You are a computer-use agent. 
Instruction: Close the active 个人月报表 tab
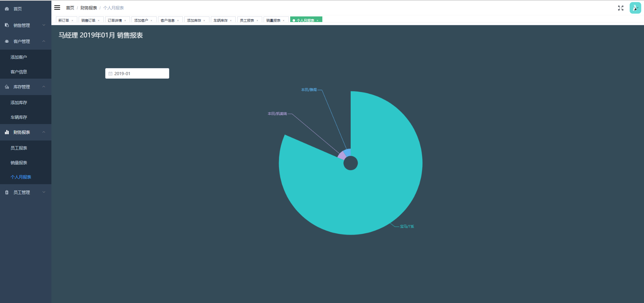pos(317,21)
